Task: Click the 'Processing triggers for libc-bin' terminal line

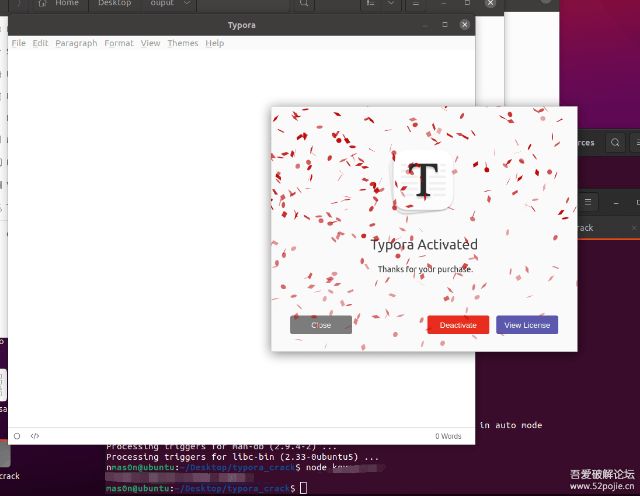Action: [242, 457]
